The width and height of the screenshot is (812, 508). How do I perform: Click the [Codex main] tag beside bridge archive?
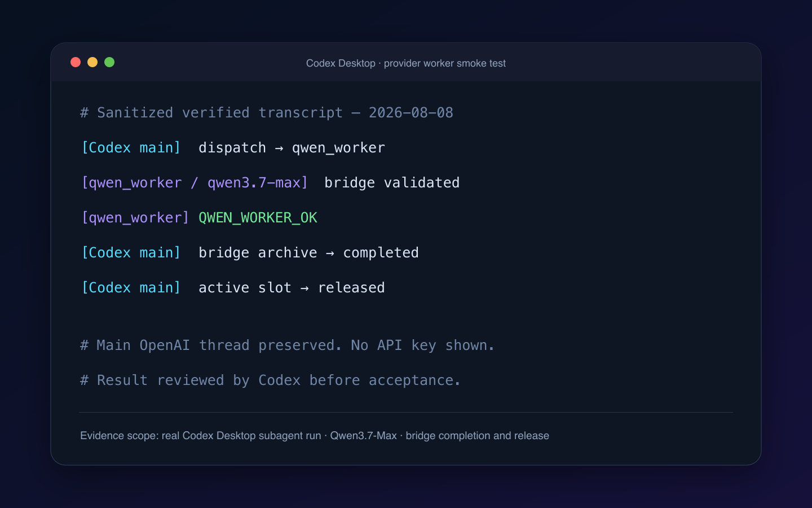tap(131, 253)
